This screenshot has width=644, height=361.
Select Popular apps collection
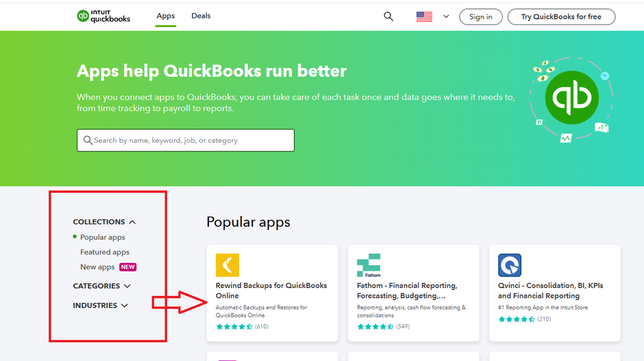point(102,237)
